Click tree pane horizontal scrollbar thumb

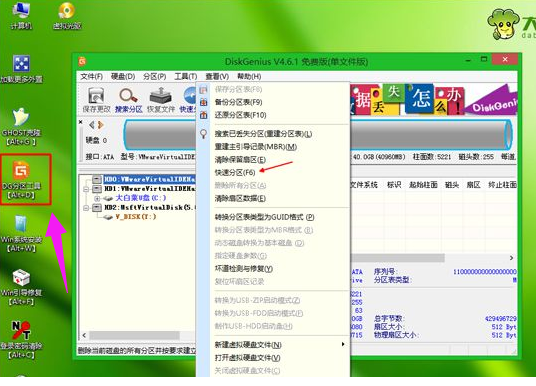click(x=134, y=335)
